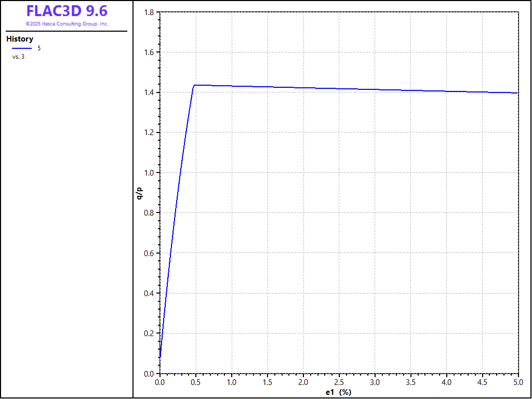Click the 2.5 tick label on the x-axis

[339, 382]
